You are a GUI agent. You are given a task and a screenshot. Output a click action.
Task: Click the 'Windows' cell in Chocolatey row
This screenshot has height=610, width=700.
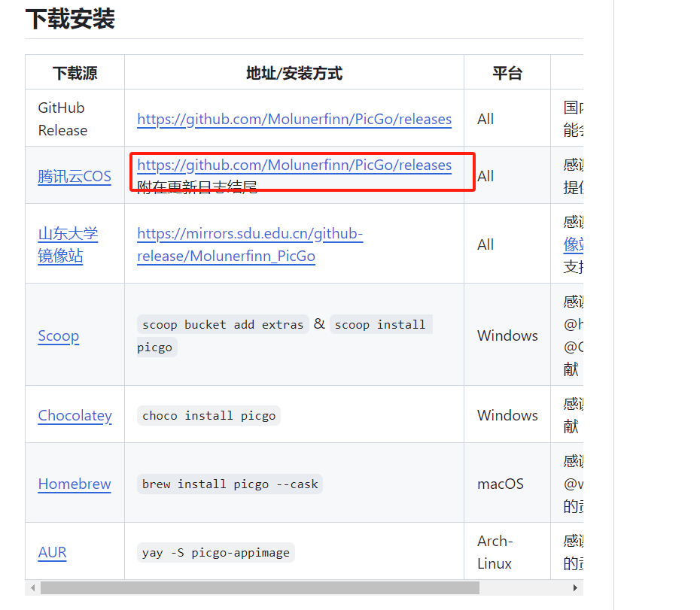coord(507,415)
